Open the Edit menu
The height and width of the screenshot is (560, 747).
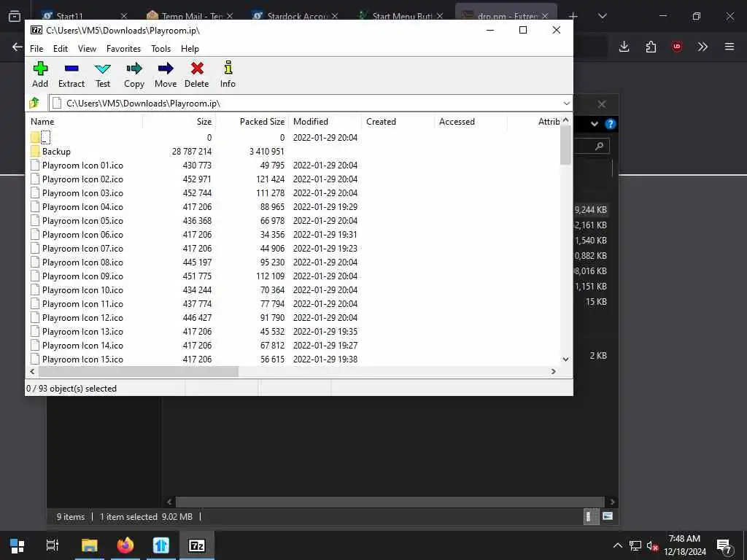(61, 49)
